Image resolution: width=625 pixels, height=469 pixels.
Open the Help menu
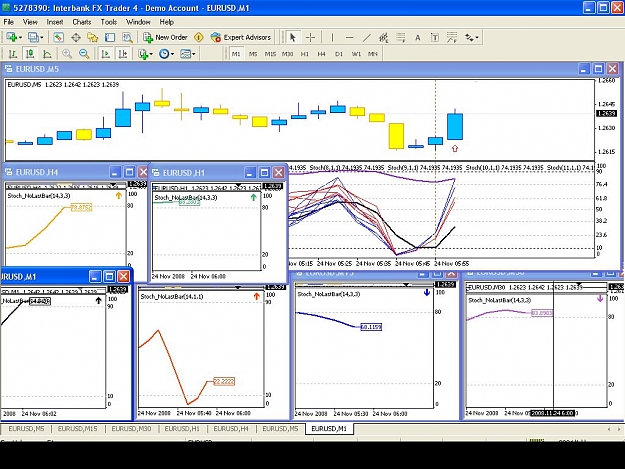tap(167, 22)
